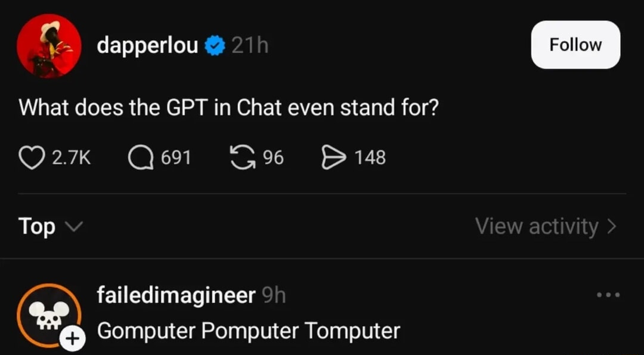644x355 pixels.
Task: Click the username failedimagineer
Action: point(176,294)
